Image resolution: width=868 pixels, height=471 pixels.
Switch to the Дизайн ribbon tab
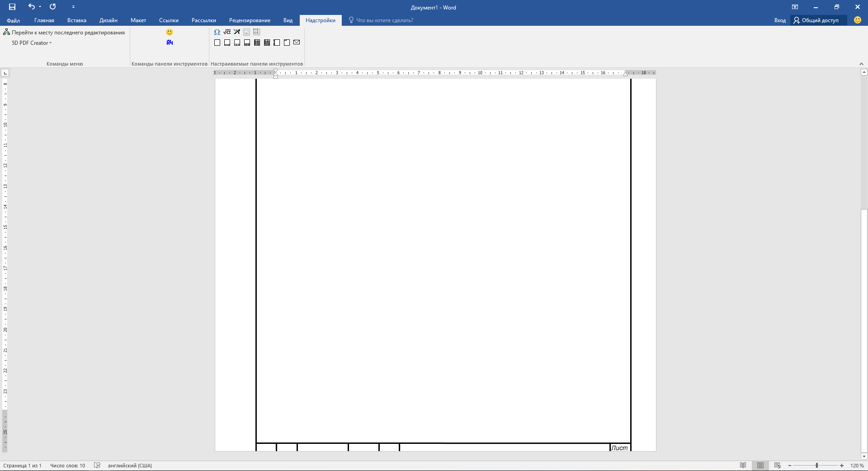point(108,20)
